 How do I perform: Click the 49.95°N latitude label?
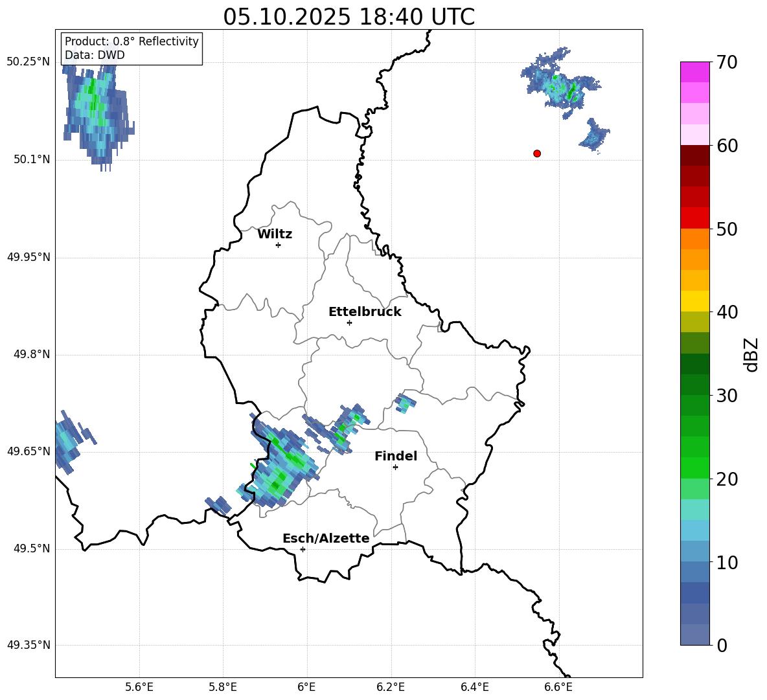tap(29, 257)
